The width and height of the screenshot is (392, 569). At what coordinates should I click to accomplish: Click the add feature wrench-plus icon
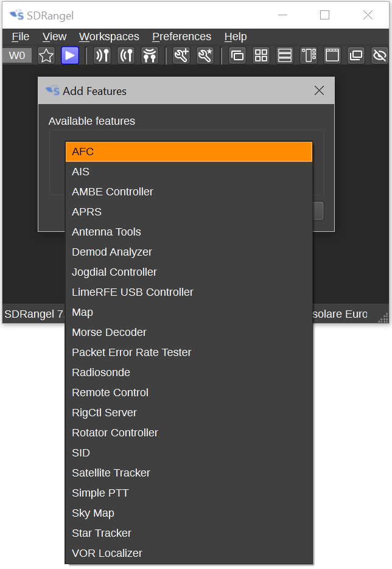click(181, 55)
